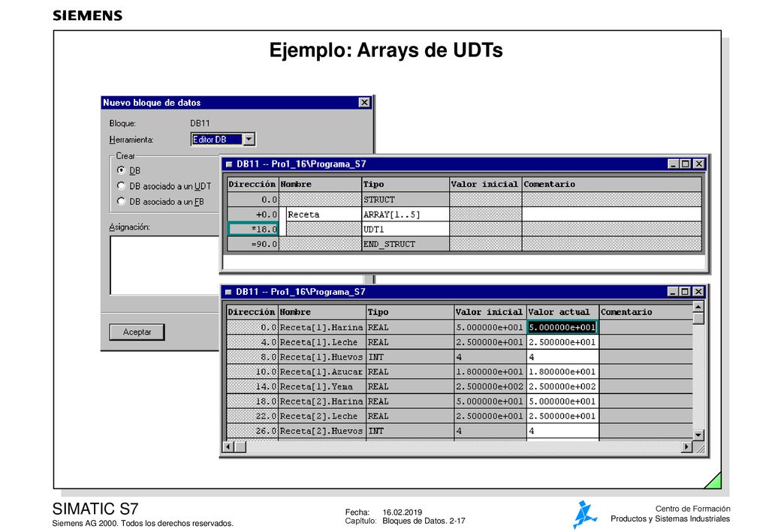Click the STRUCT type cell in upper window
Screen dimensions: 769x532
pyautogui.click(x=405, y=200)
